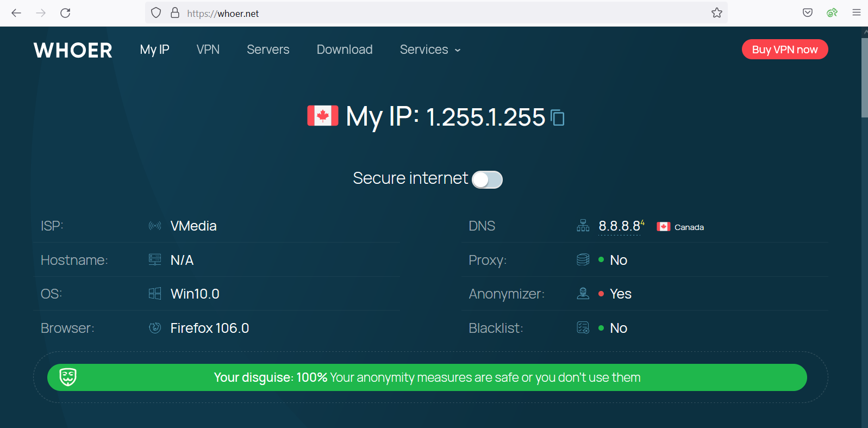868x428 pixels.
Task: Open the Download nav item
Action: 345,49
